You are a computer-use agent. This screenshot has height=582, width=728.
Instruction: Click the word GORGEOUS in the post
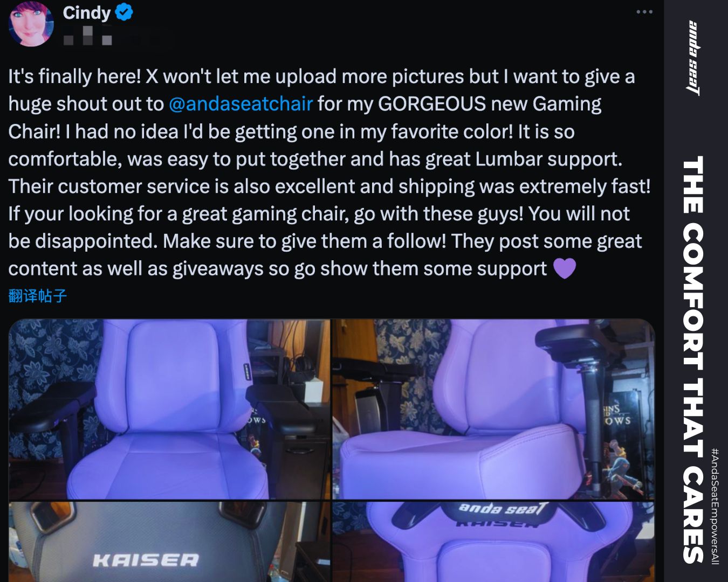coord(432,103)
